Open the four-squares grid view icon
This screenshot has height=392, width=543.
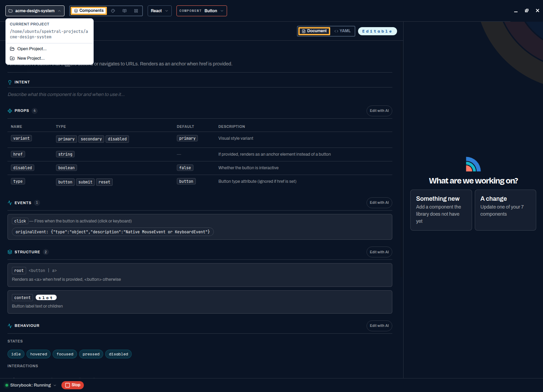click(136, 11)
